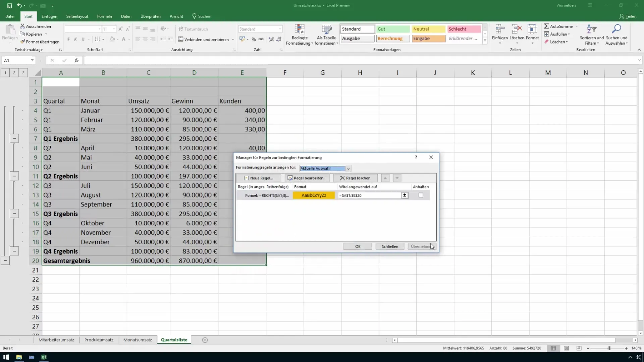Open the Seitenlayout ribbon tab
644x362 pixels.
point(77,16)
